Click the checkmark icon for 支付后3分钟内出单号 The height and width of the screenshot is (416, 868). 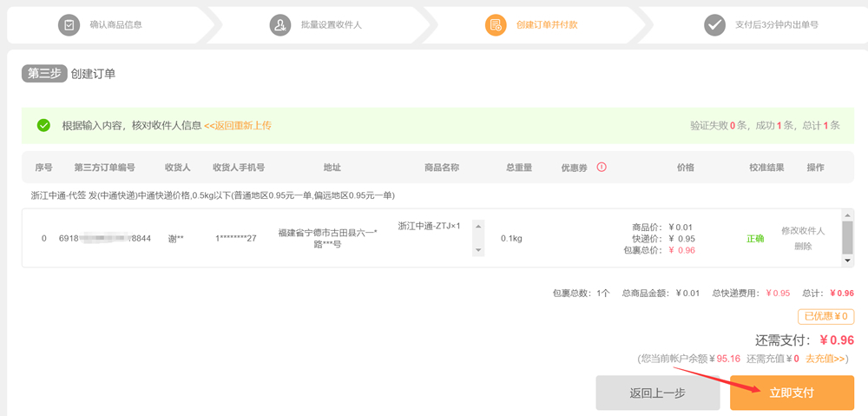pos(714,24)
